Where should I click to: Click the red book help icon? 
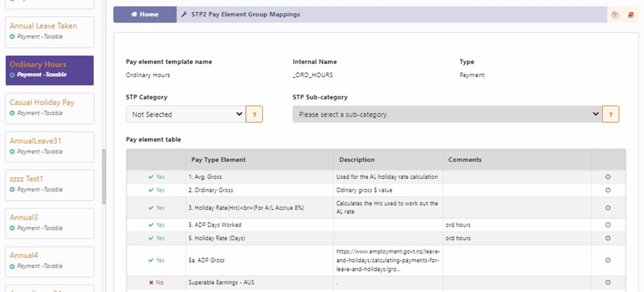(x=631, y=15)
